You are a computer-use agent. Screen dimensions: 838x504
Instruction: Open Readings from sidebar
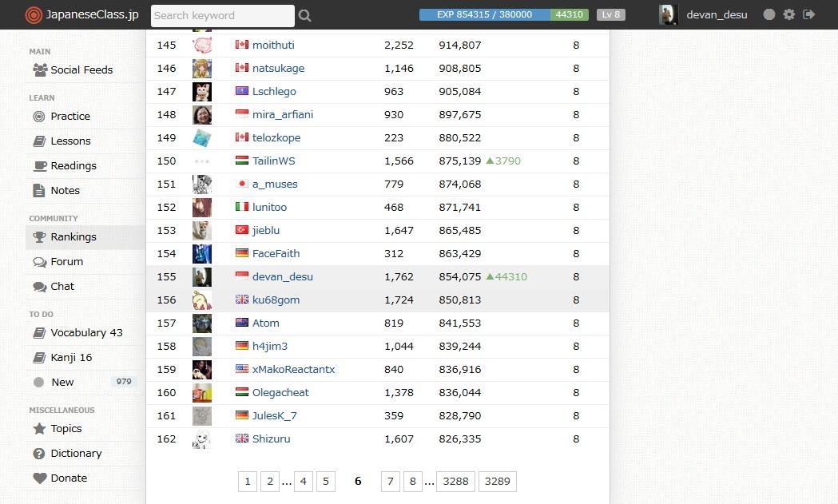tap(73, 165)
